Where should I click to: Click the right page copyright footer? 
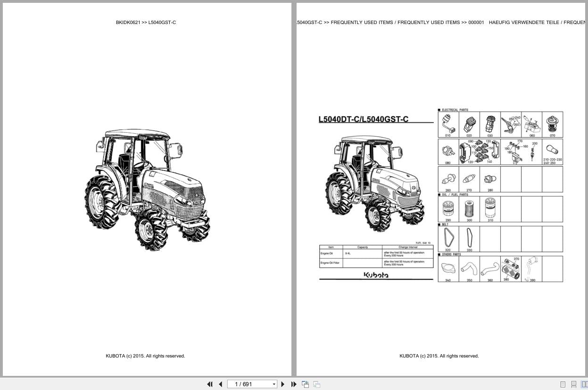(439, 356)
